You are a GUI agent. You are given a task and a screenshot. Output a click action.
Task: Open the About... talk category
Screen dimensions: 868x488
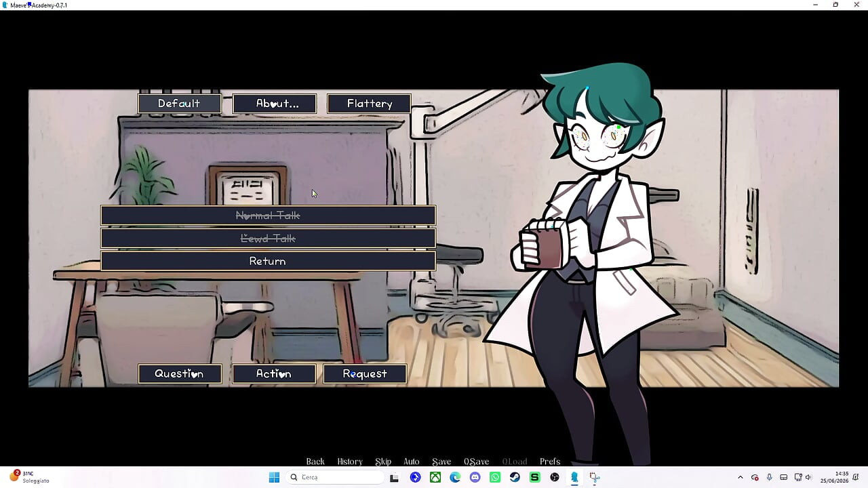[x=274, y=104]
